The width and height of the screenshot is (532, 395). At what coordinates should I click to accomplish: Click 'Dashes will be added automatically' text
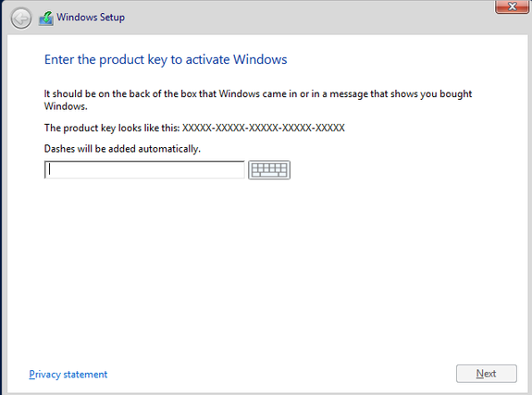tap(122, 149)
